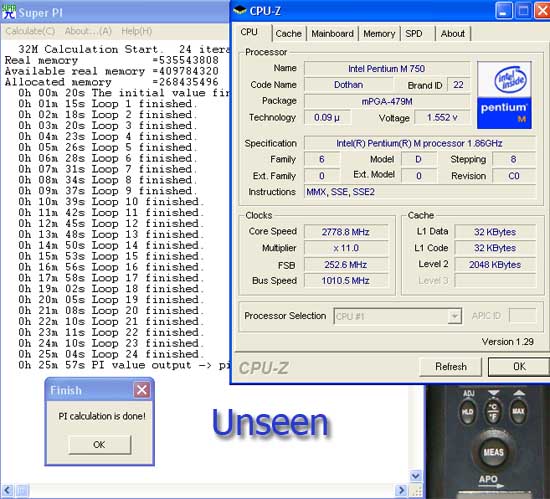Screen dimensions: 550x499
Task: Click the core speed value '2778.8 MHz'
Action: (346, 232)
